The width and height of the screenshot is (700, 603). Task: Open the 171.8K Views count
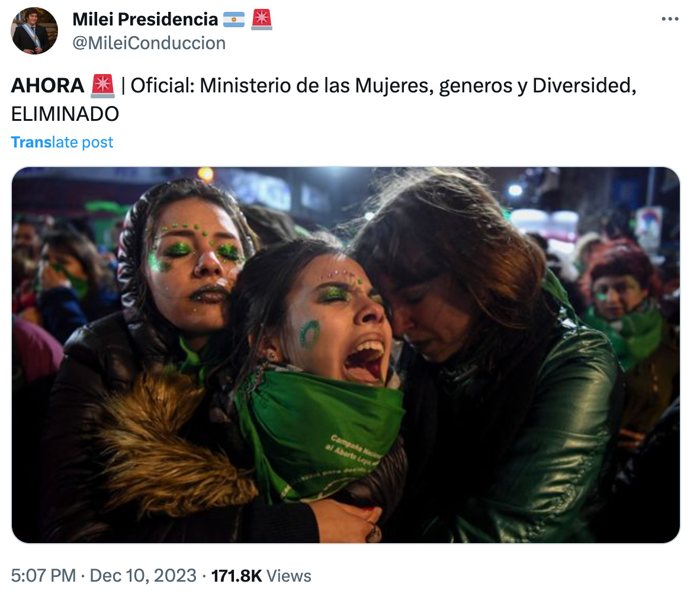click(261, 576)
